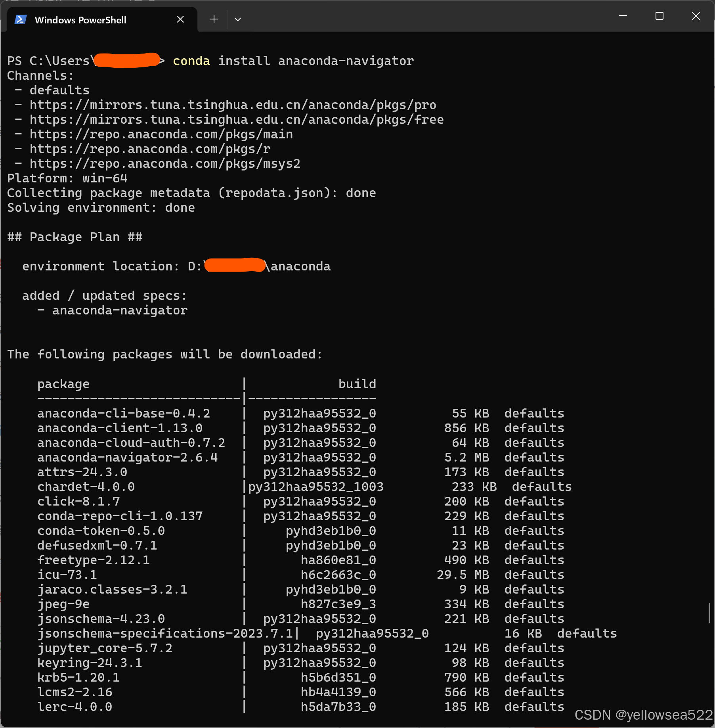
Task: Click click-8.1.7 package name
Action: (x=78, y=502)
